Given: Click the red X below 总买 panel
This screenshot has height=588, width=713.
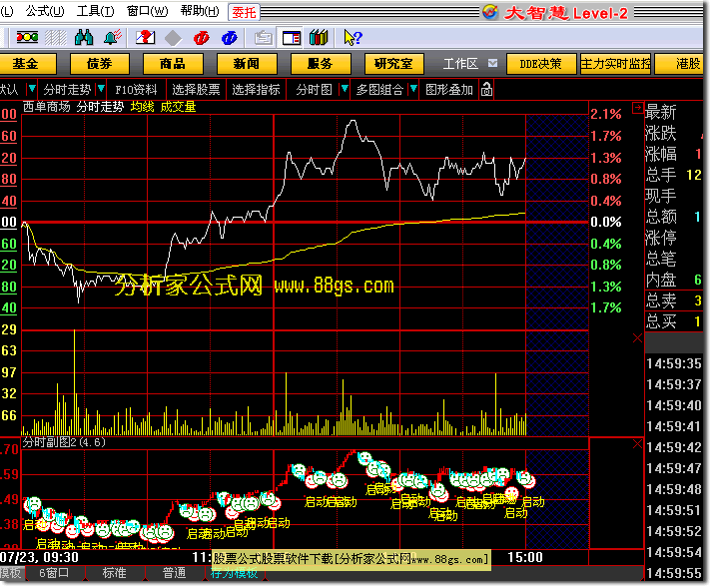Looking at the screenshot, I should click(637, 337).
